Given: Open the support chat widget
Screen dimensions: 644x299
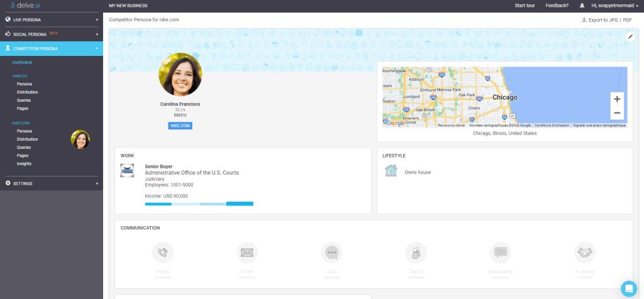Looking at the screenshot, I should tap(629, 289).
